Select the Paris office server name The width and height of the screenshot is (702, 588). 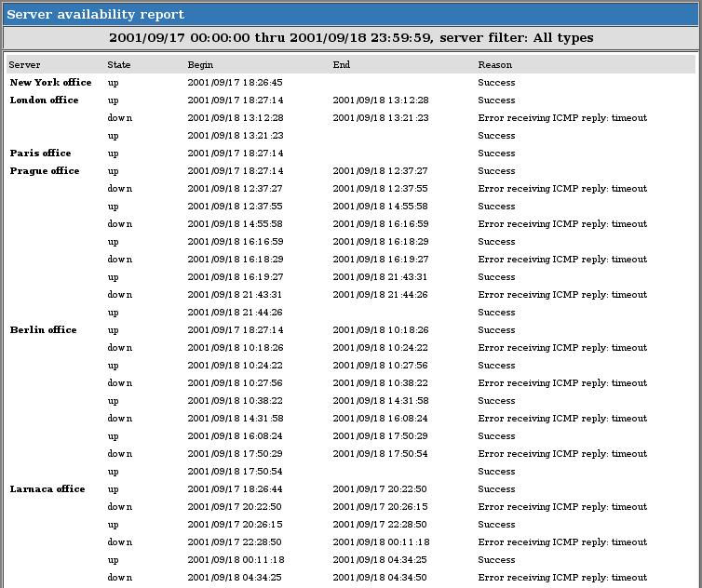pyautogui.click(x=40, y=153)
